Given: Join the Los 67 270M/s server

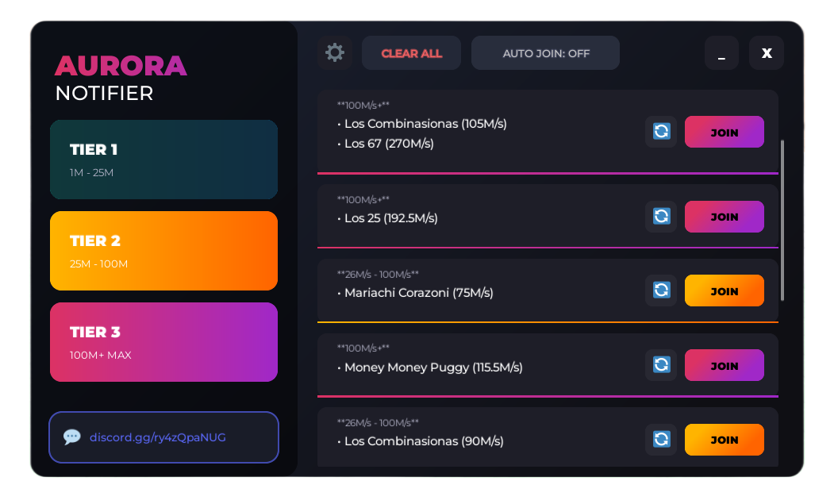Looking at the screenshot, I should (724, 133).
